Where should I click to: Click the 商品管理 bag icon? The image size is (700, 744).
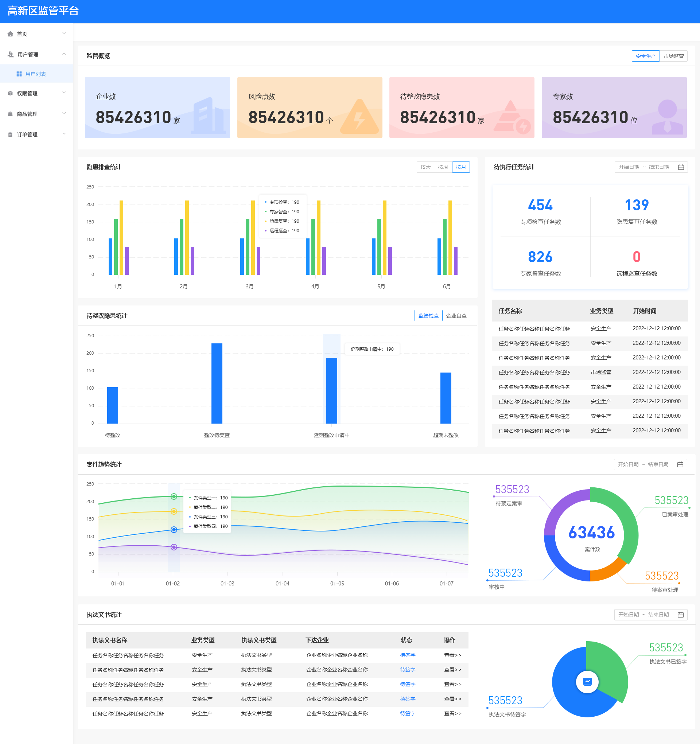[10, 114]
